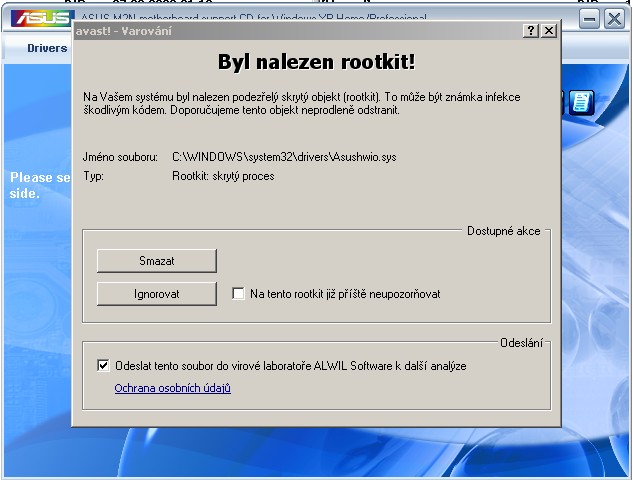Click the 'Rootkit: skrytý proces' type text
This screenshot has height=480, width=633.
pos(223,176)
